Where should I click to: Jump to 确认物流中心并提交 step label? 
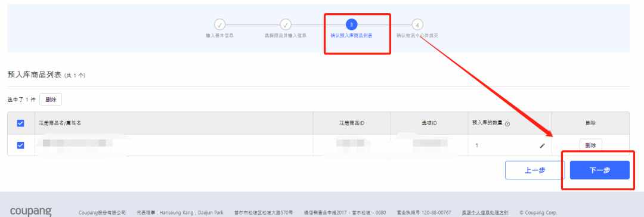(417, 36)
